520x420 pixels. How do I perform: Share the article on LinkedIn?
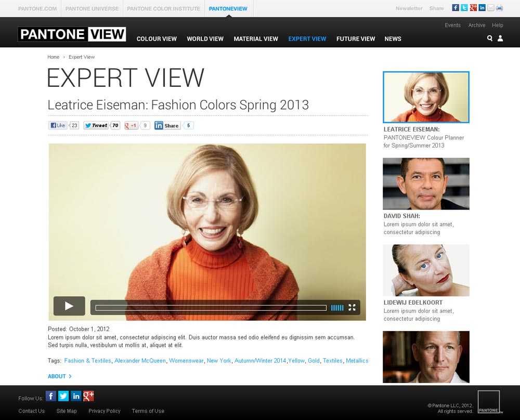click(167, 125)
